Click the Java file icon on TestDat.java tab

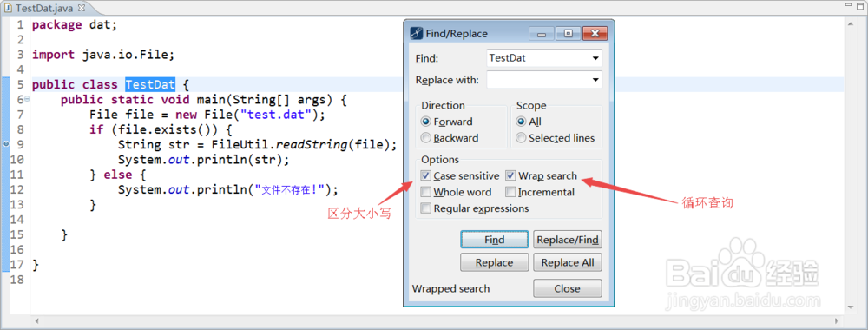[x=9, y=8]
